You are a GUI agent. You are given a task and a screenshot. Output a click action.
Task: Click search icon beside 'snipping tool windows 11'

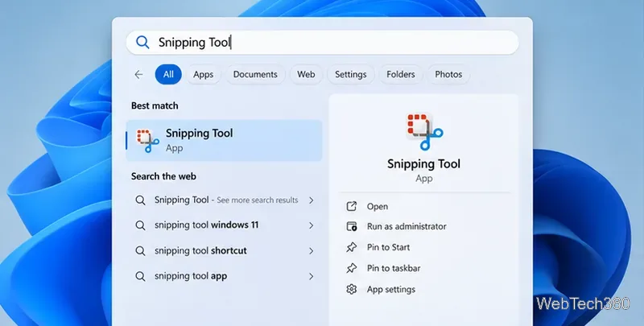click(x=140, y=225)
